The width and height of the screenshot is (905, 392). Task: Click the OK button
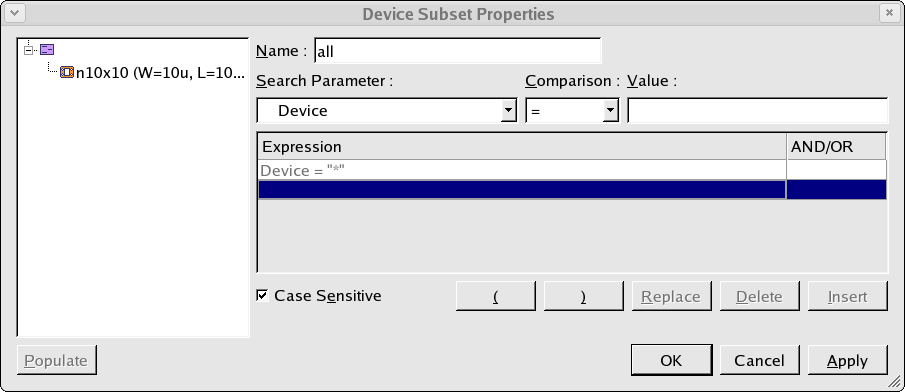click(x=671, y=360)
